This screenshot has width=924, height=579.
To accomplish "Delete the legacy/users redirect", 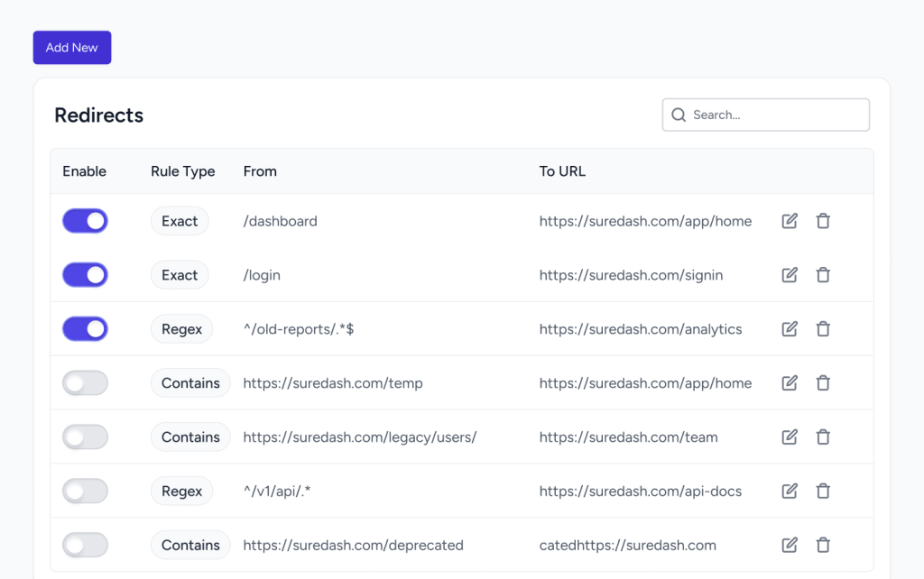I will [823, 437].
